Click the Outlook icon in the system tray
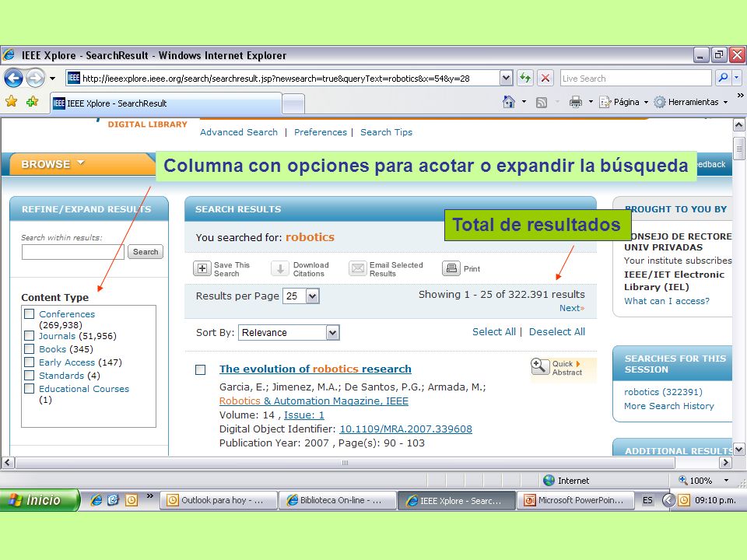The image size is (747, 560). (x=684, y=500)
